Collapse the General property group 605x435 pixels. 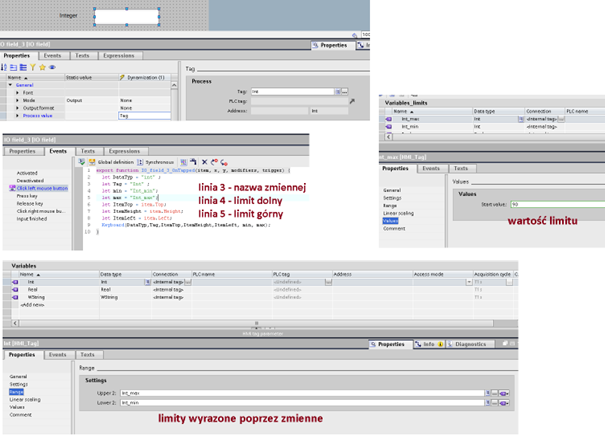pos(10,85)
